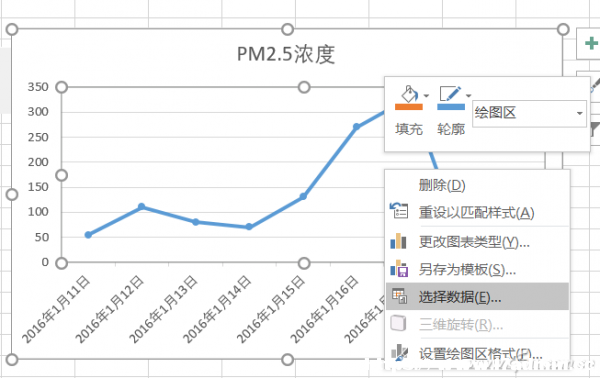The height and width of the screenshot is (378, 600).
Task: Click the format plot area icon
Action: (399, 352)
